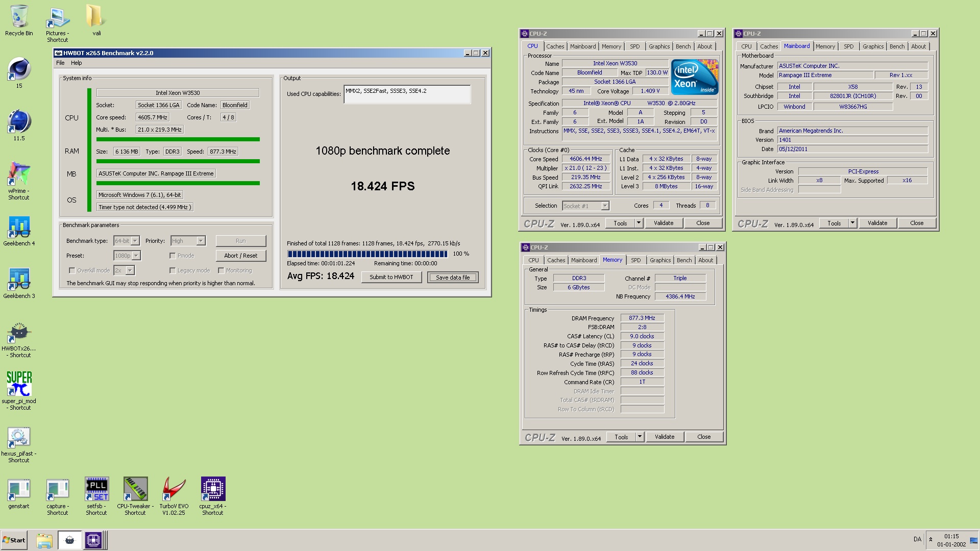
Task: Switch to Caches tab in CPU window
Action: (x=555, y=46)
